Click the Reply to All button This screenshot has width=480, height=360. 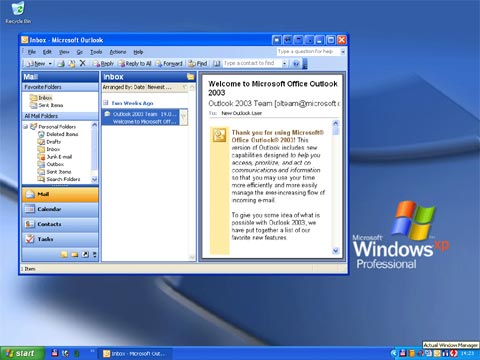tap(135, 63)
